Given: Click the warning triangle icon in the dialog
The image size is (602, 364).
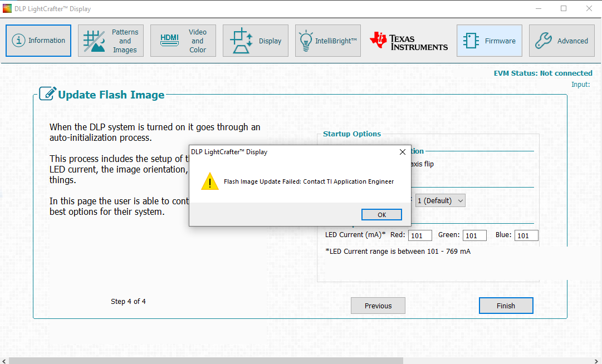Looking at the screenshot, I should point(209,181).
